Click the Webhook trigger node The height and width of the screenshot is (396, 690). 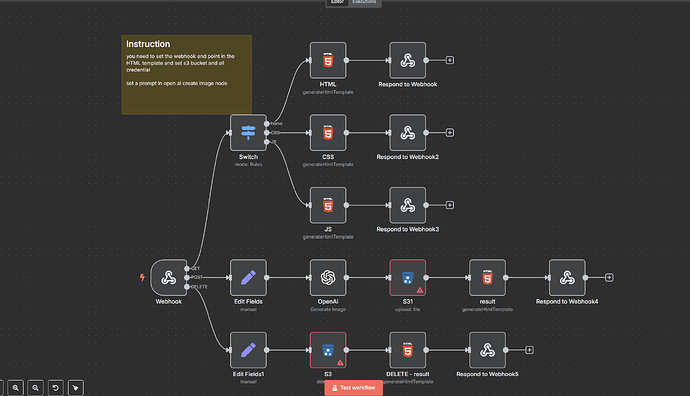(169, 277)
